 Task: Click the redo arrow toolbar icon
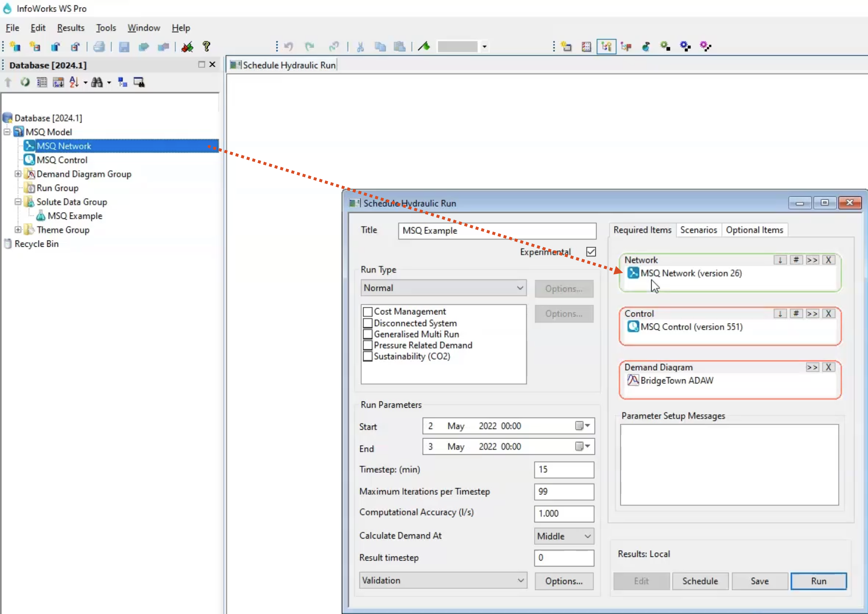point(309,46)
